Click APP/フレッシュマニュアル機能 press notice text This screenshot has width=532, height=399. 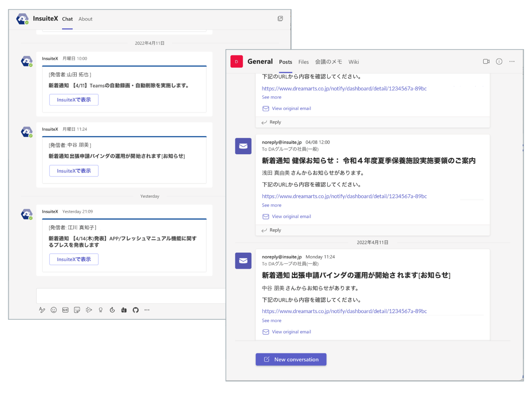[x=122, y=242]
